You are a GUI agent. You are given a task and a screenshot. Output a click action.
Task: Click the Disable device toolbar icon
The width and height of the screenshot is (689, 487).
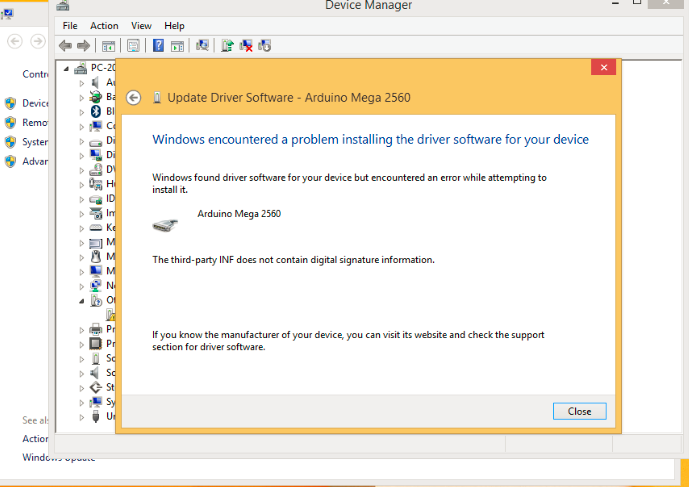pyautogui.click(x=265, y=45)
